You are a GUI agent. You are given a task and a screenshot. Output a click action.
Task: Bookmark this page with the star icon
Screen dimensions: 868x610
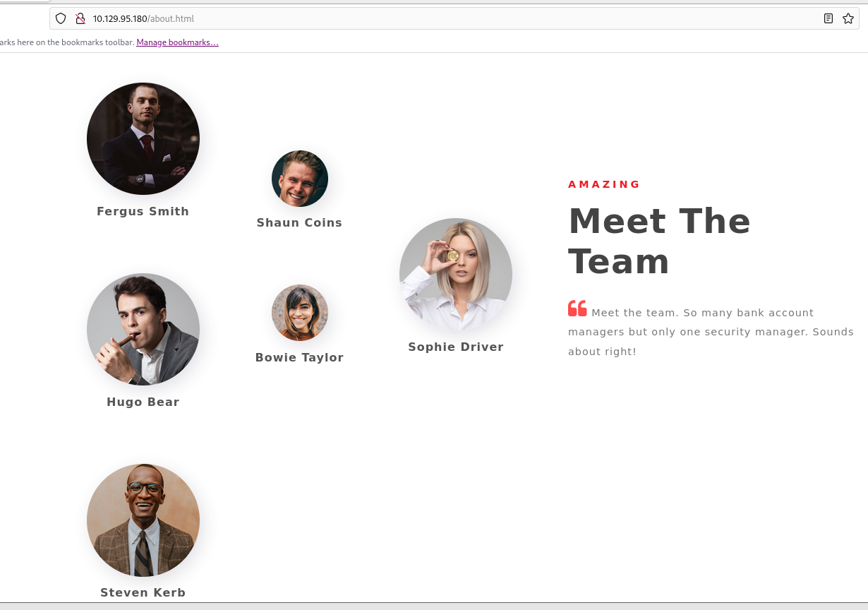[848, 18]
